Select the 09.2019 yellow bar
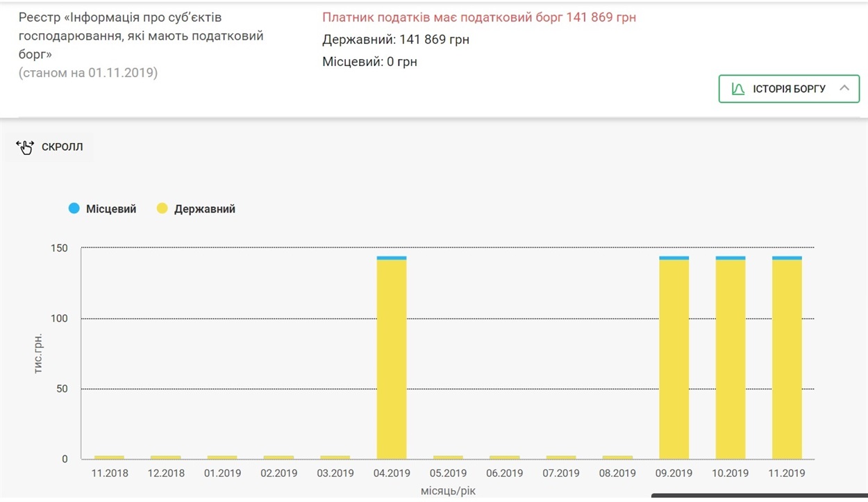Screen dimensions: 868x502 (x=674, y=359)
